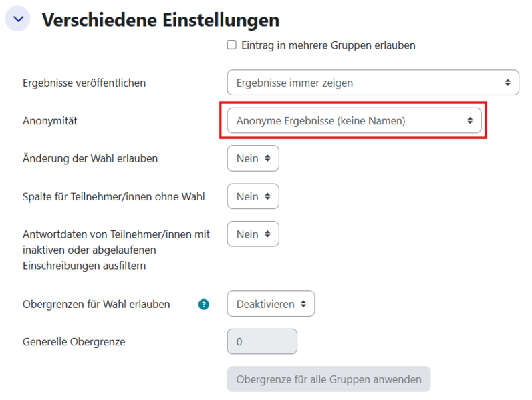Click the 'Antwortdaten von Teilnehmer/innen' label text
The width and height of the screenshot is (532, 400).
[116, 234]
